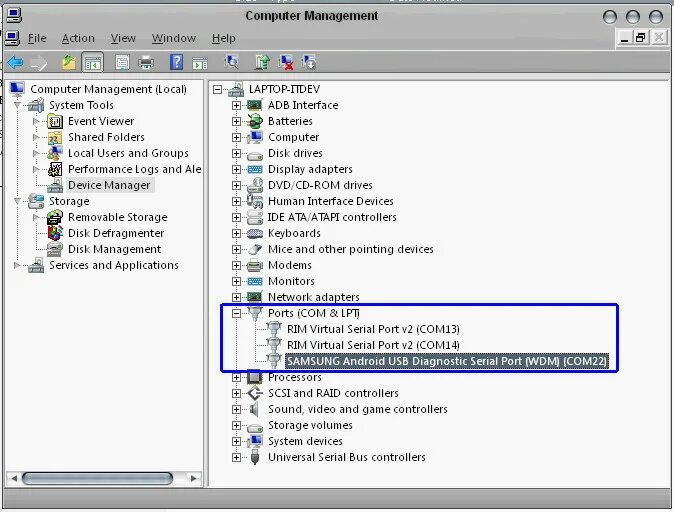Collapse the Ports (COM & LPT) node
The height and width of the screenshot is (512, 674).
[x=236, y=313]
